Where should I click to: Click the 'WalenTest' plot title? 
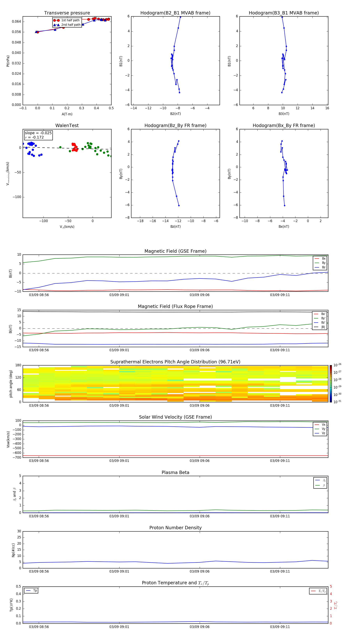point(67,125)
